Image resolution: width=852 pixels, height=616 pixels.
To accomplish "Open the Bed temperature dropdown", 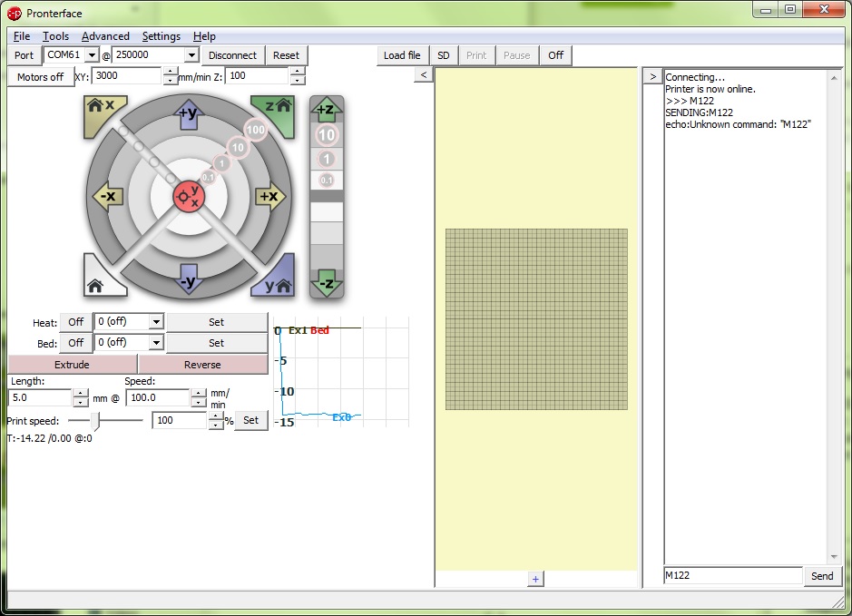I will click(156, 342).
